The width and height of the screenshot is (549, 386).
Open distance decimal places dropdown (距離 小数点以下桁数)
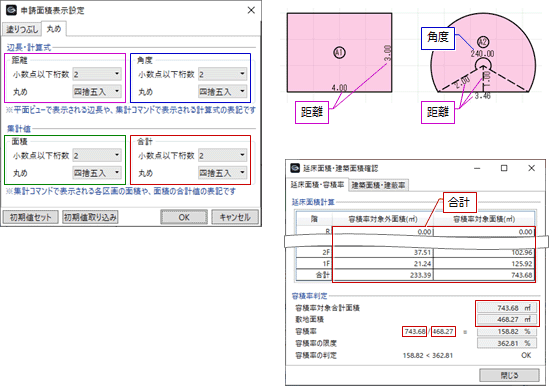click(x=97, y=74)
